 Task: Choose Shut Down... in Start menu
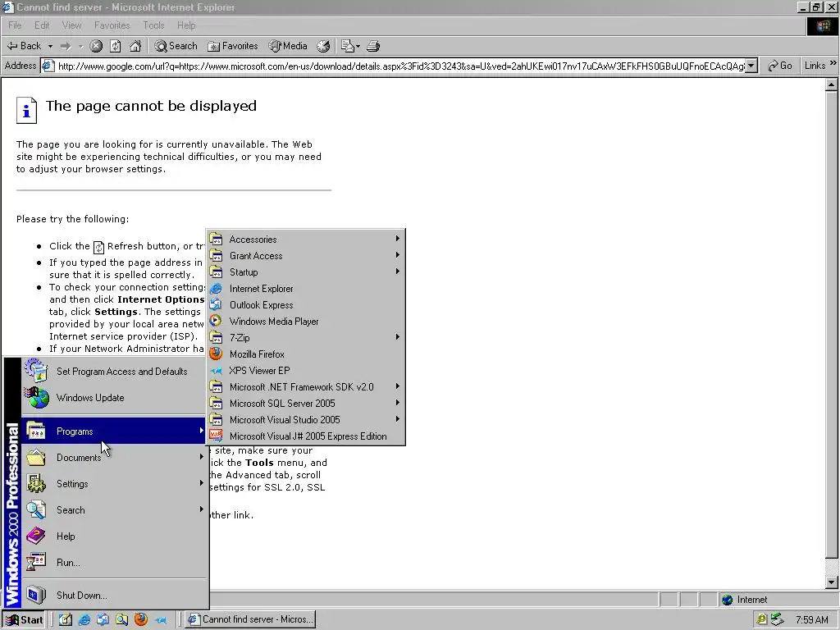(x=114, y=596)
